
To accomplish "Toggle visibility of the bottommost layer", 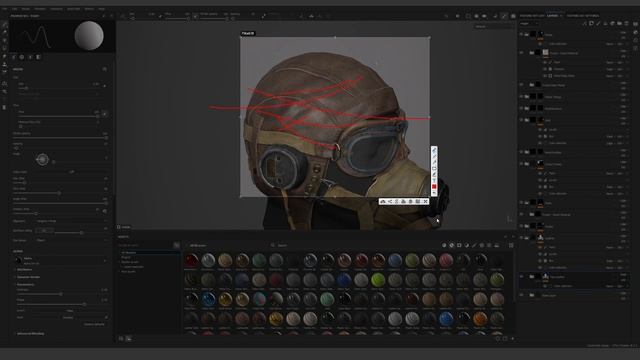I will coord(521,295).
